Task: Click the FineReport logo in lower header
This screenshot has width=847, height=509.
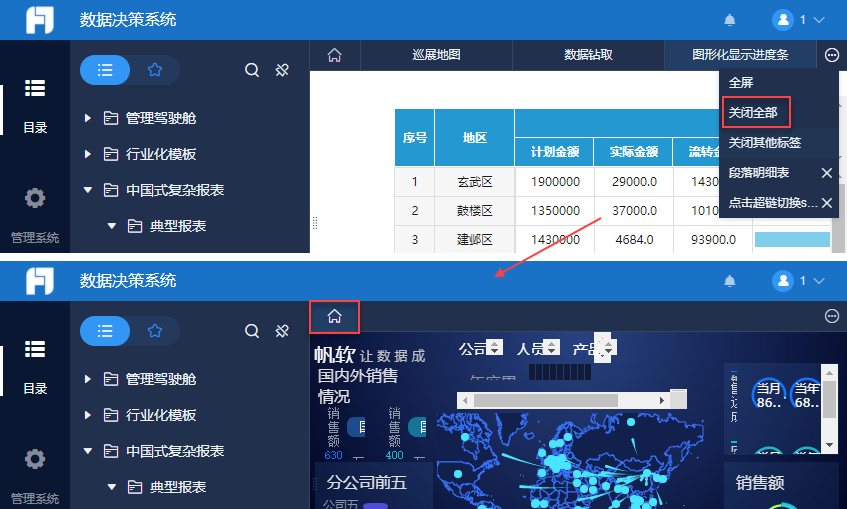Action: click(x=40, y=280)
